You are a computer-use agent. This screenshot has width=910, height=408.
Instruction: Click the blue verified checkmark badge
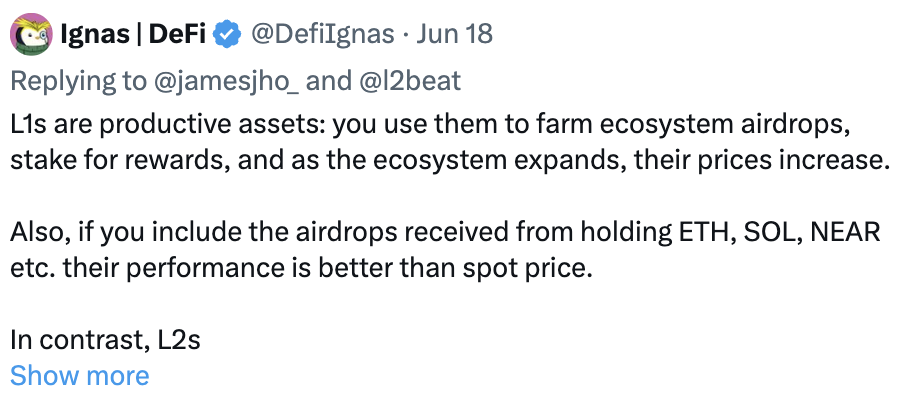229,35
